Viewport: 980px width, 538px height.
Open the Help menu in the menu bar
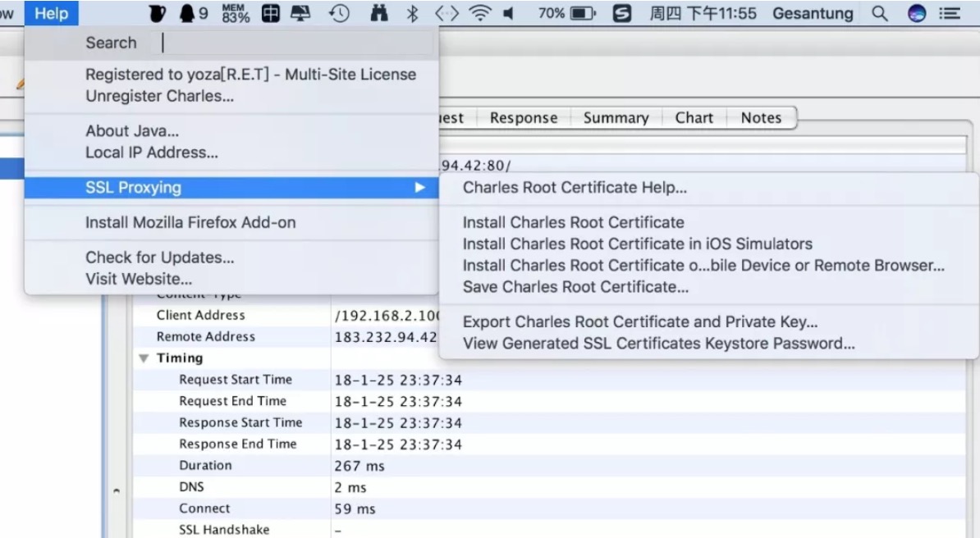coord(51,13)
